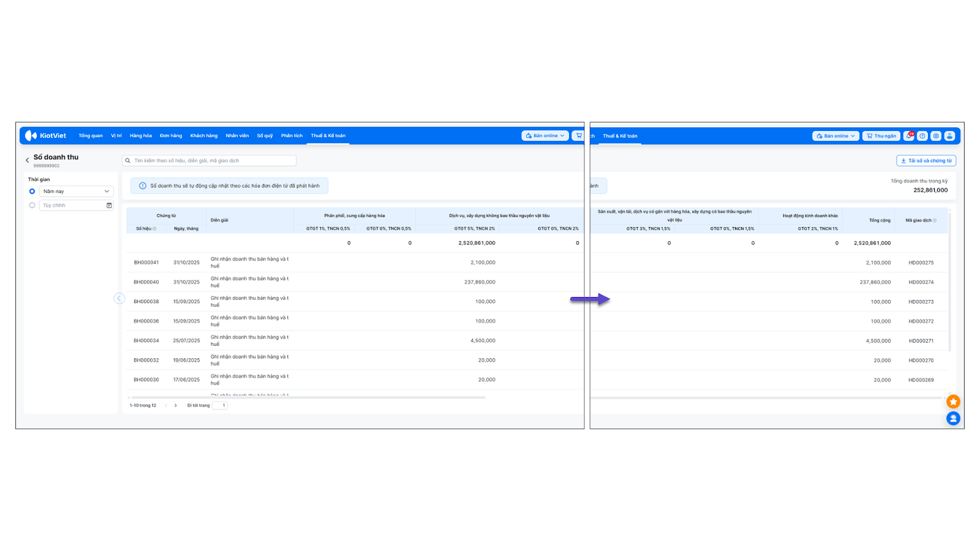Expand the right-side Bán online dropdown
This screenshot has height=551, width=980.
(835, 136)
